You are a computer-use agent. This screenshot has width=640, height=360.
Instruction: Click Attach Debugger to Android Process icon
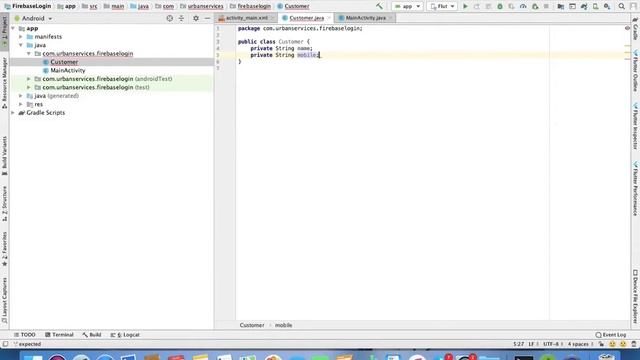pyautogui.click(x=535, y=6)
